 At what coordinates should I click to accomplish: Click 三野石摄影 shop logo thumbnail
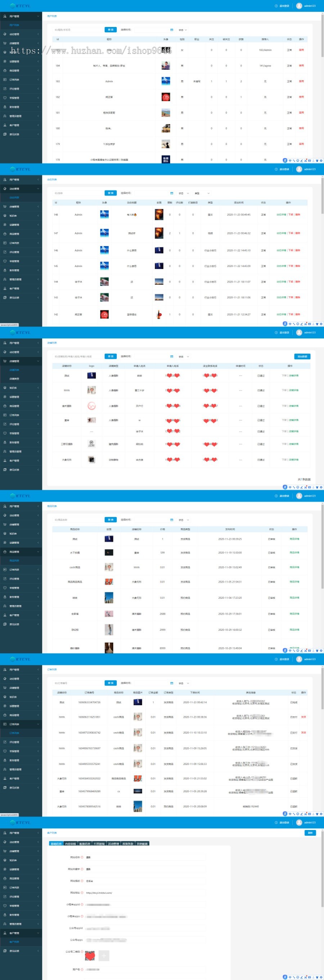pyautogui.click(x=91, y=443)
